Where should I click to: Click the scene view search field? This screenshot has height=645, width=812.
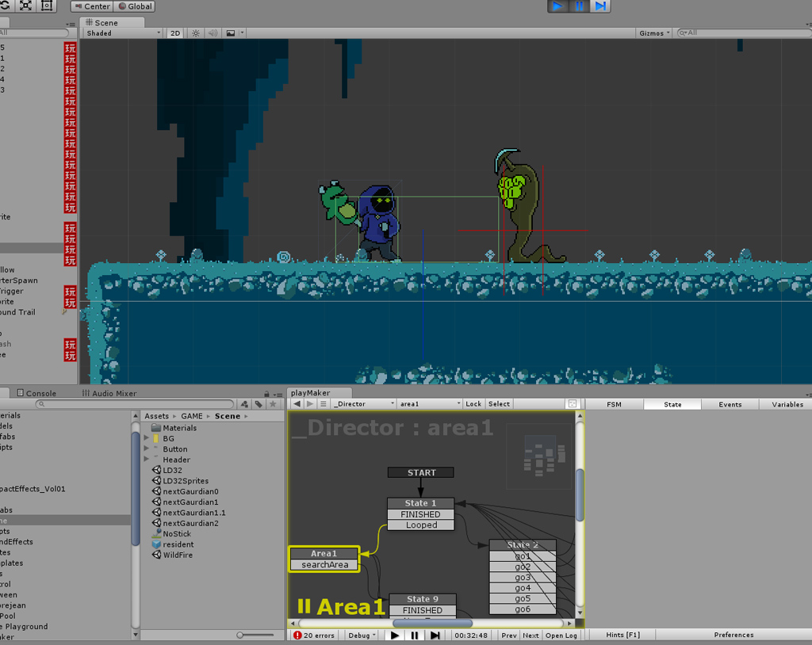pyautogui.click(x=745, y=32)
